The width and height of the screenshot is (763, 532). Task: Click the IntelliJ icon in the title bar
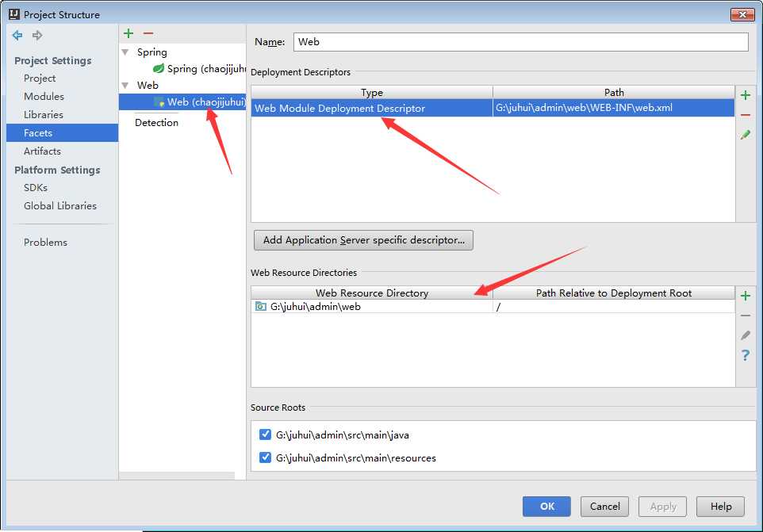[14, 14]
